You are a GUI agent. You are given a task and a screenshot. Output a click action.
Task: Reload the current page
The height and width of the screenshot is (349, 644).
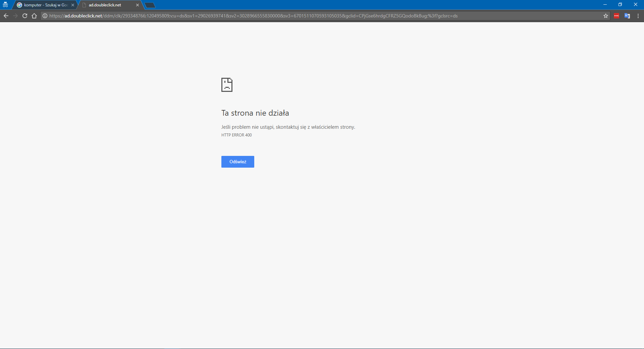pos(24,16)
